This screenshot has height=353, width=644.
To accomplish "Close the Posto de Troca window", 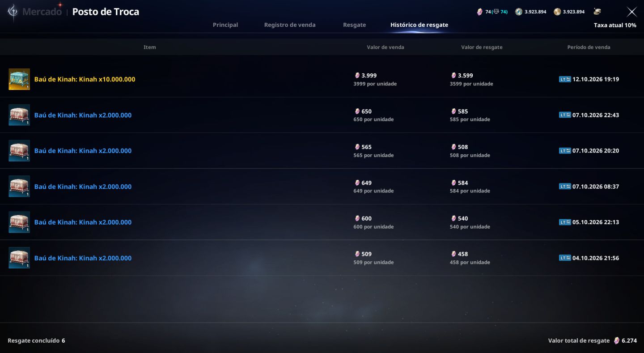I will (x=631, y=12).
